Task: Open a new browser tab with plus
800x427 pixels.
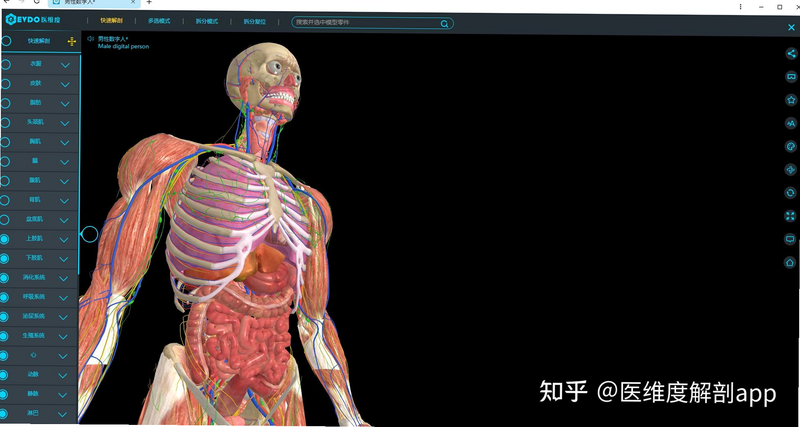Action: coord(149,2)
